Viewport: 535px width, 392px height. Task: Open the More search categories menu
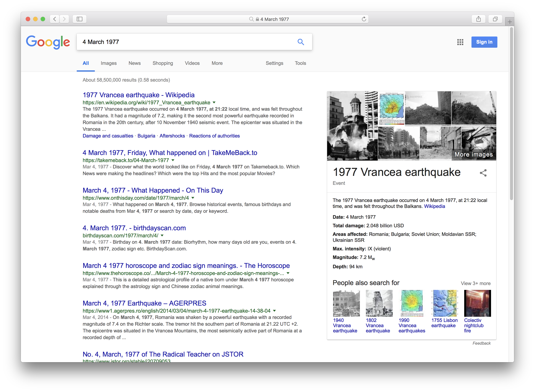(x=217, y=63)
